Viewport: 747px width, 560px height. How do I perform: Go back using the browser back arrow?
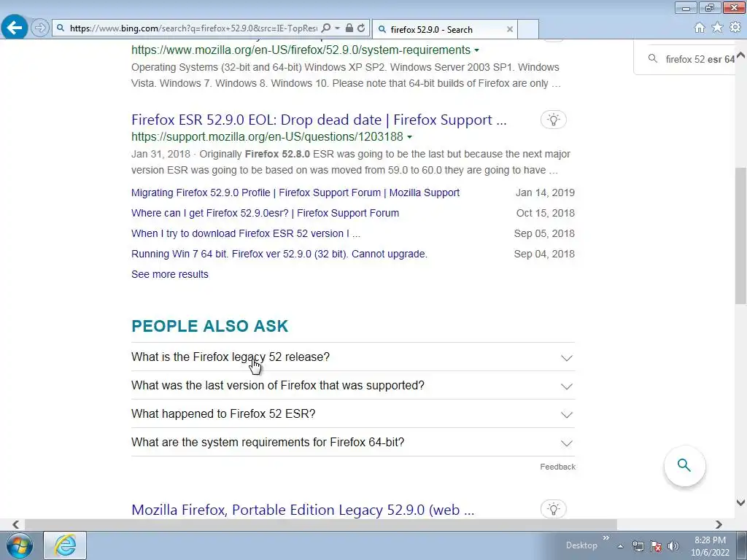15,28
